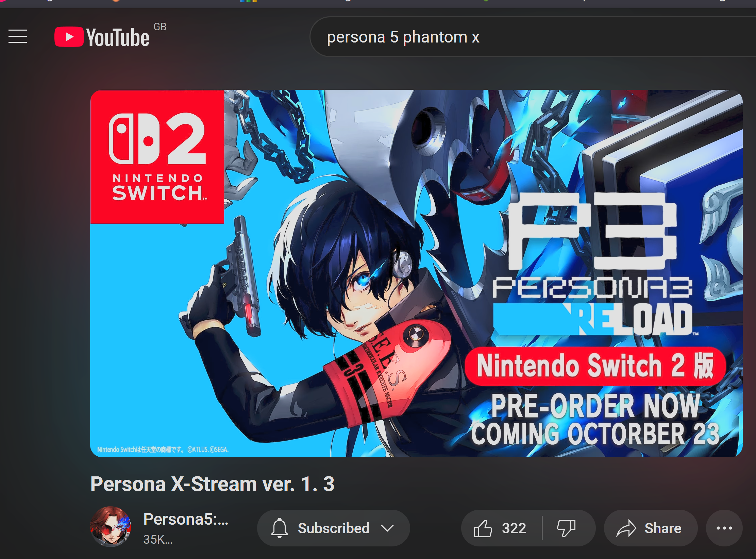Click the GB country code label
The height and width of the screenshot is (559, 756).
point(160,27)
